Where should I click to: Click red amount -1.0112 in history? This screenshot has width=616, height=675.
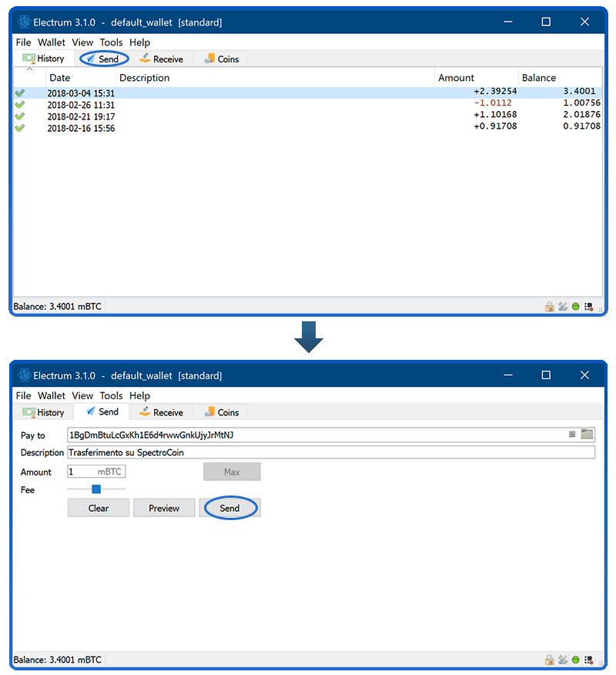493,103
